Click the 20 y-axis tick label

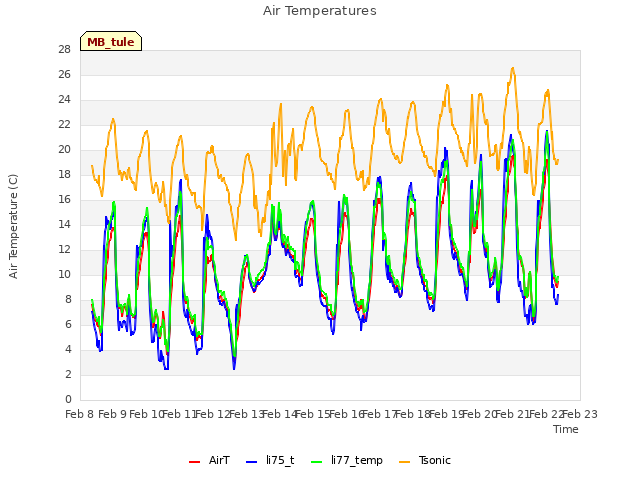tap(64, 149)
